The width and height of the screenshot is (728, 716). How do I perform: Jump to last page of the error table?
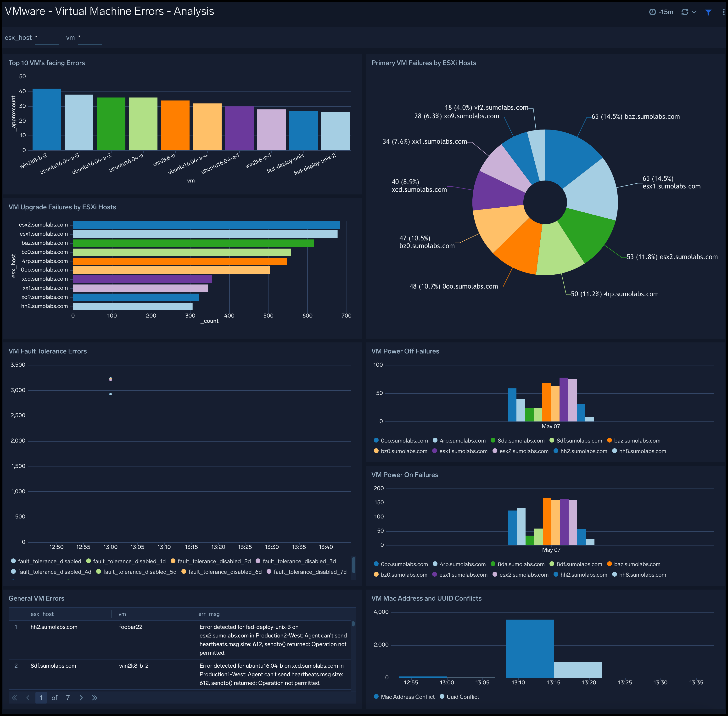tap(95, 698)
